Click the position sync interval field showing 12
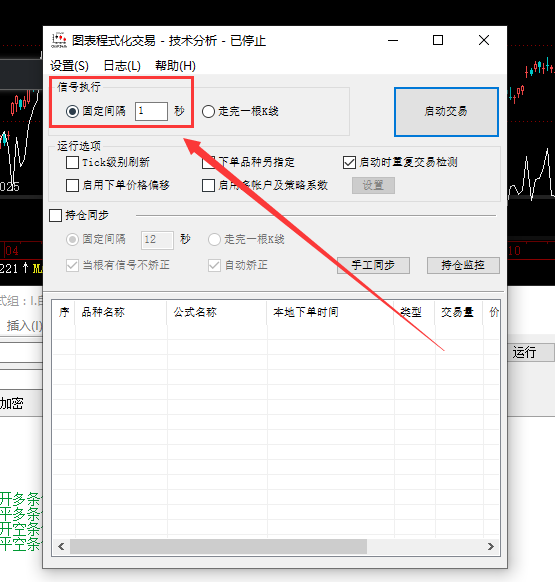This screenshot has height=582, width=555. [157, 240]
